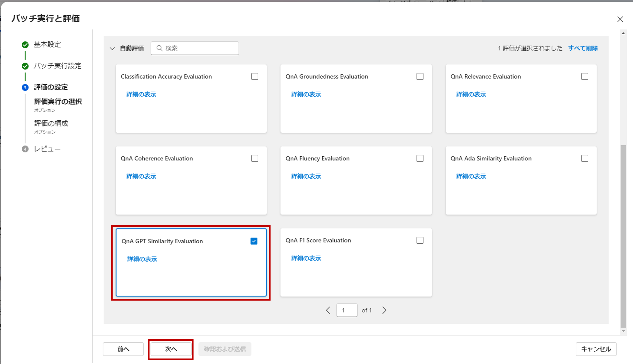The height and width of the screenshot is (364, 633).
Task: Collapse the 自動評価 section
Action: 112,48
